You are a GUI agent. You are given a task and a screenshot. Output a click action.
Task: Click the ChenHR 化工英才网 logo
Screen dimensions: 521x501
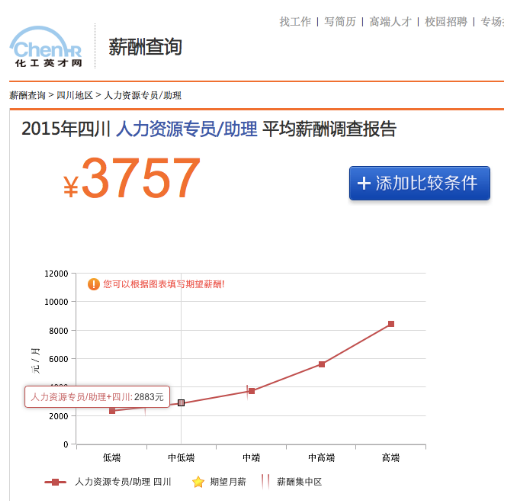click(x=46, y=47)
